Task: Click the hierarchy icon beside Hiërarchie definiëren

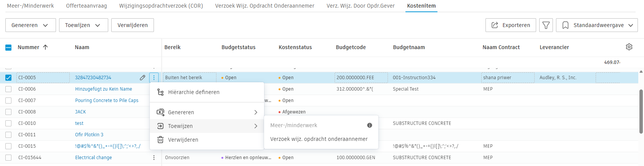Action: coord(160,92)
